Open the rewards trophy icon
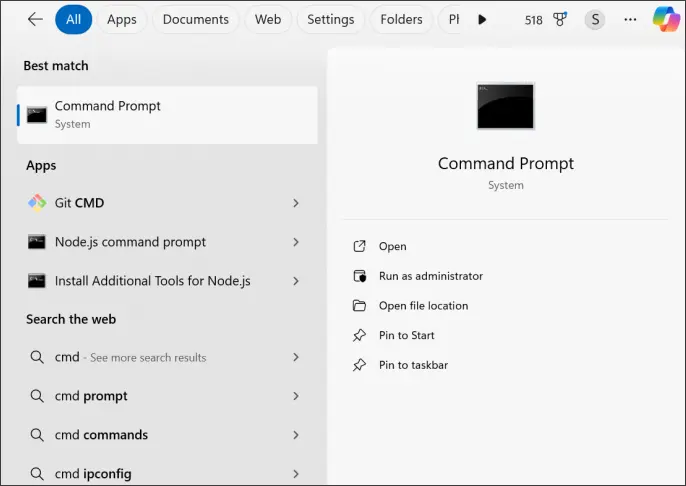This screenshot has width=686, height=486. point(560,19)
